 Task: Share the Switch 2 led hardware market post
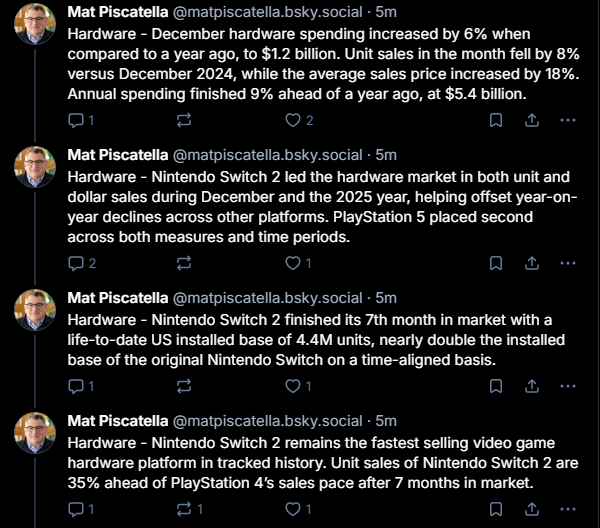point(532,264)
